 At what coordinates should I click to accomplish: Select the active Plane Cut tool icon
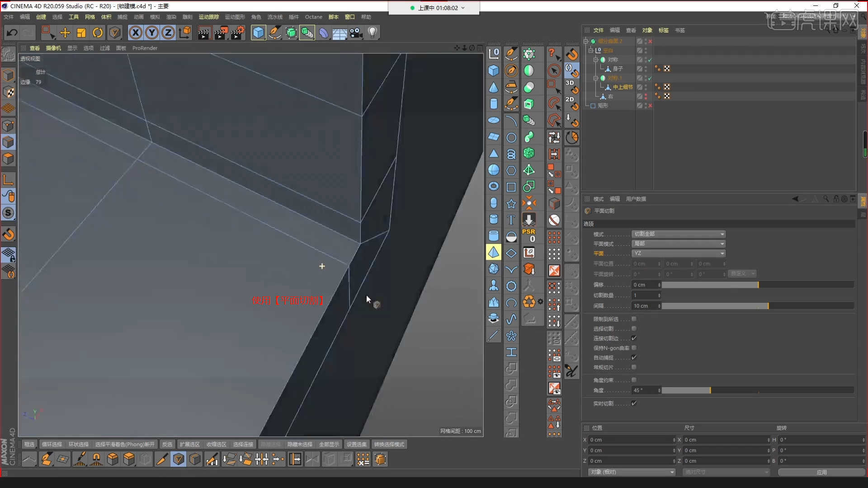[179, 459]
